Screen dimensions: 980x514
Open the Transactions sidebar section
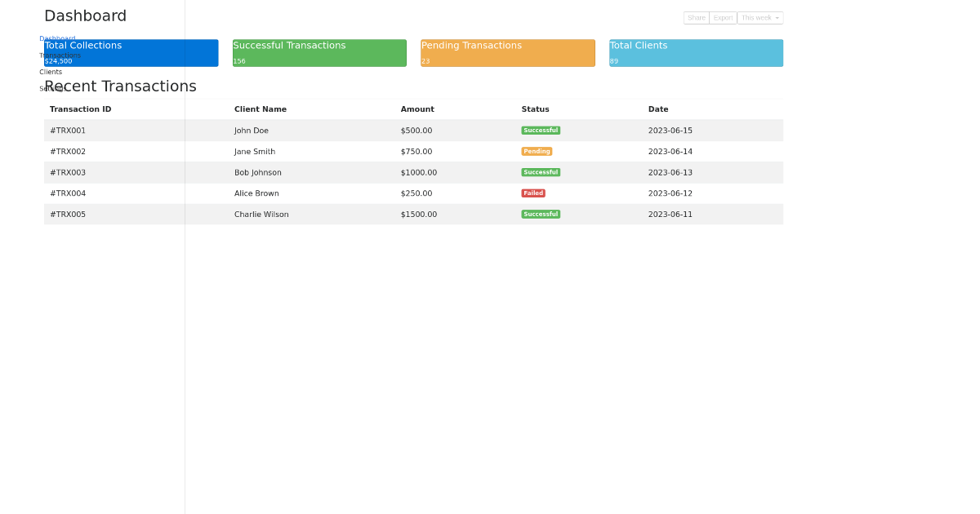click(60, 55)
